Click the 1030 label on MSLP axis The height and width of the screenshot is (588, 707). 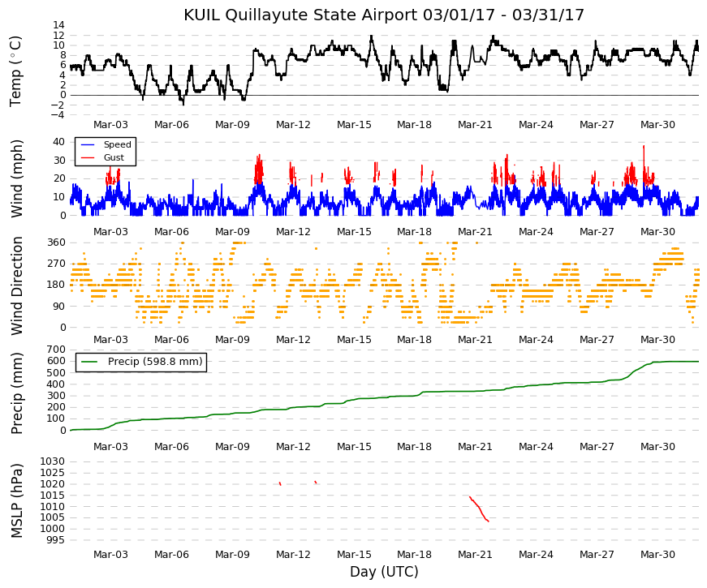[52, 461]
